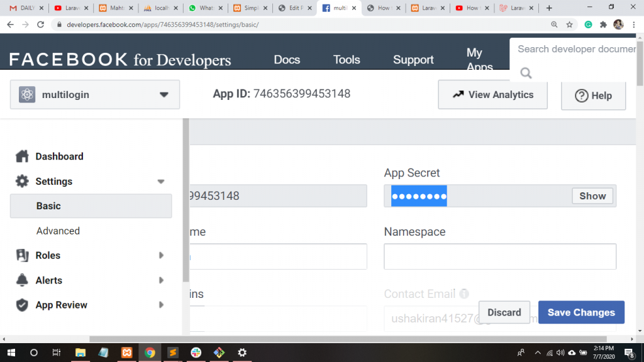Launch Sublime Text from the taskbar
The width and height of the screenshot is (644, 362).
point(173,353)
